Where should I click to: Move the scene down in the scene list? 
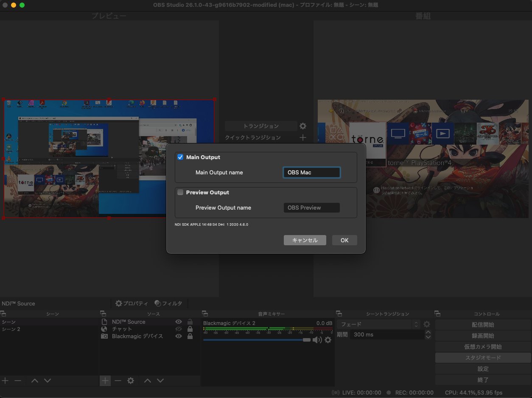[48, 381]
